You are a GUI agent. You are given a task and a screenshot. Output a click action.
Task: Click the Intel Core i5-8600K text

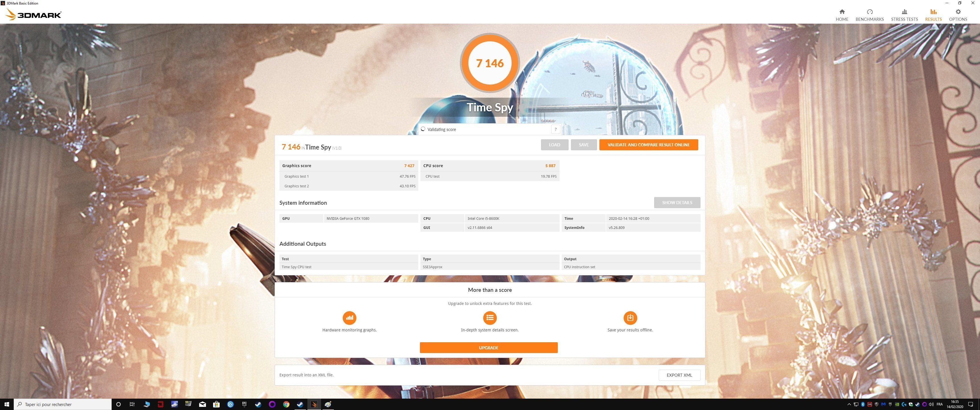click(x=483, y=219)
